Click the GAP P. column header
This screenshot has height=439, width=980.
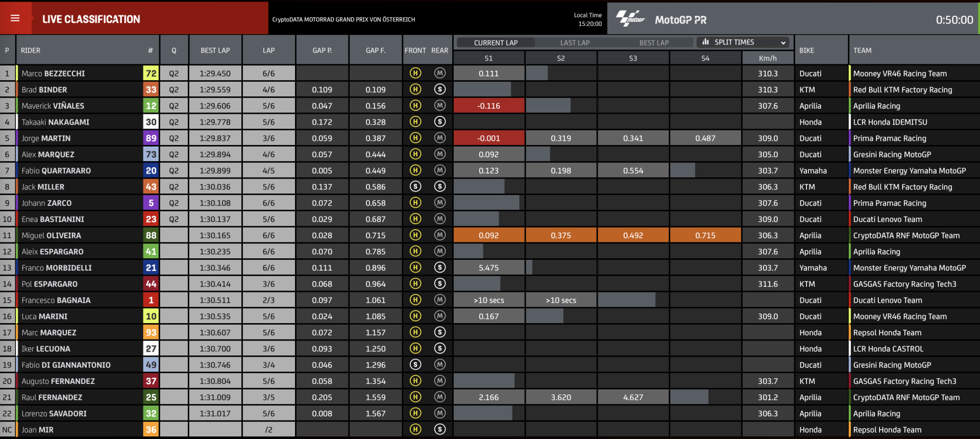coord(322,51)
